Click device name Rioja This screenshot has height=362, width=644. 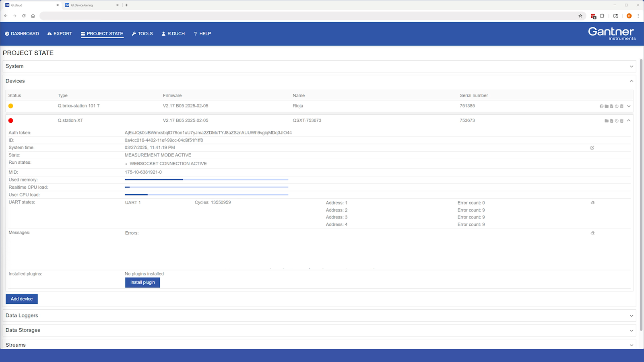click(x=298, y=106)
